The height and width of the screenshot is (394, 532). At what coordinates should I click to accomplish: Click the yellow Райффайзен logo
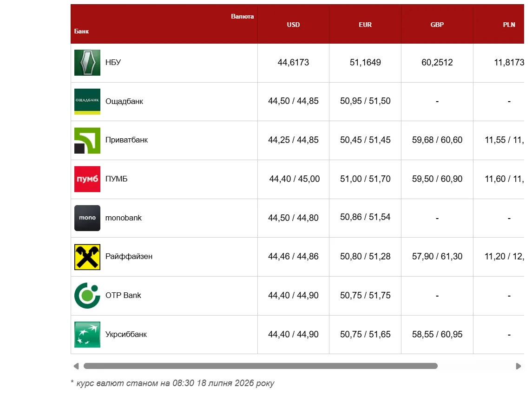coord(87,257)
